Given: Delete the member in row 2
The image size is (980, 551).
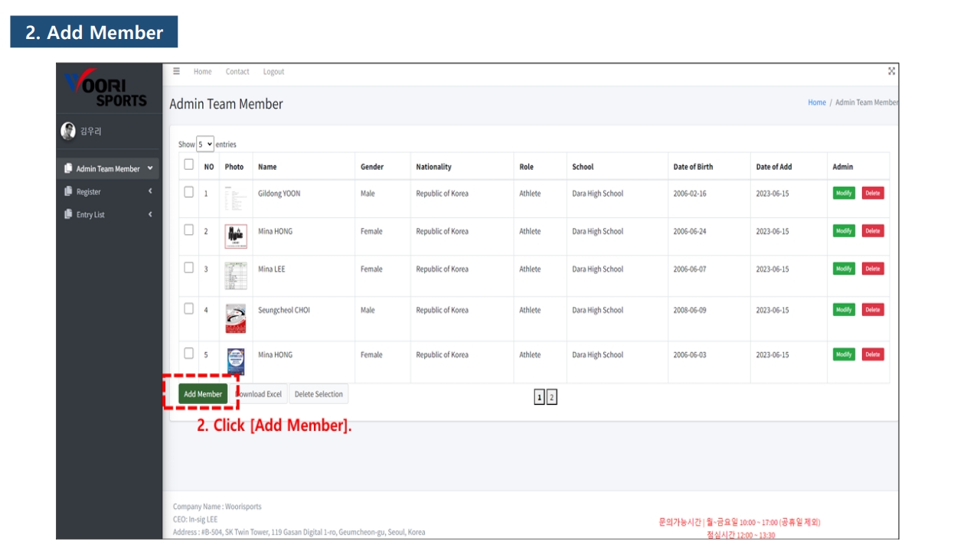Looking at the screenshot, I should point(873,230).
